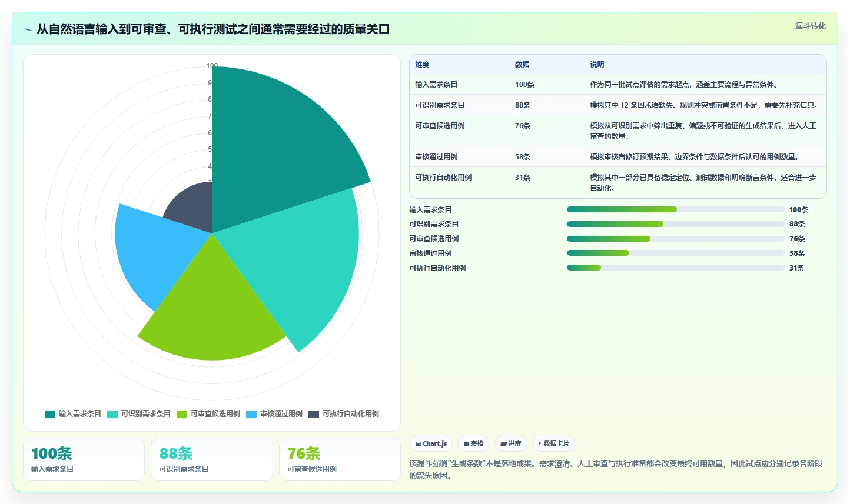Click the 可审查候选用例 progress bar
850x504 pixels.
[675, 239]
